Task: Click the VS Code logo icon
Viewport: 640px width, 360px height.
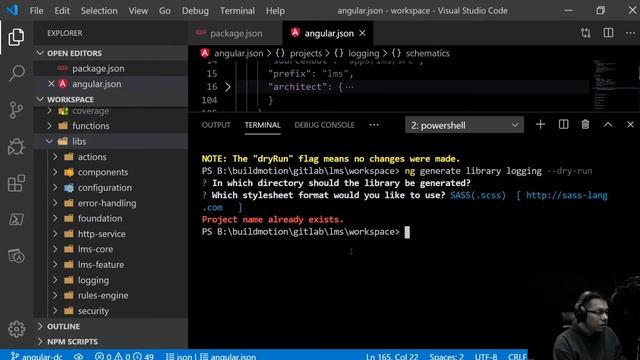Action: [12, 10]
